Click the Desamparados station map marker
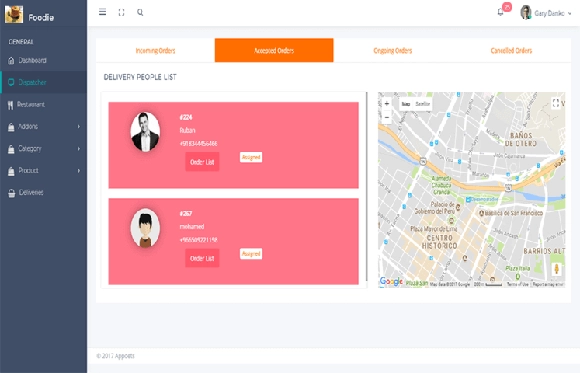Viewport: 580px width, 373px height. pos(468,199)
